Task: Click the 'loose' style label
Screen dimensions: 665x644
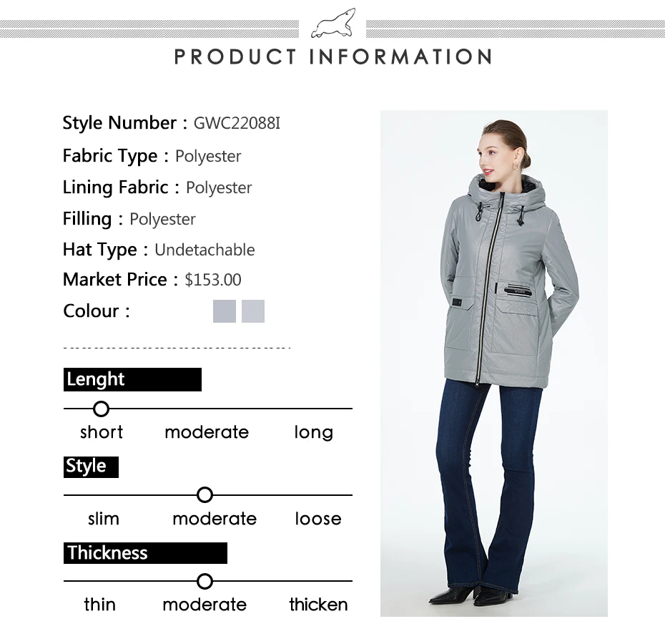Action: (x=318, y=519)
